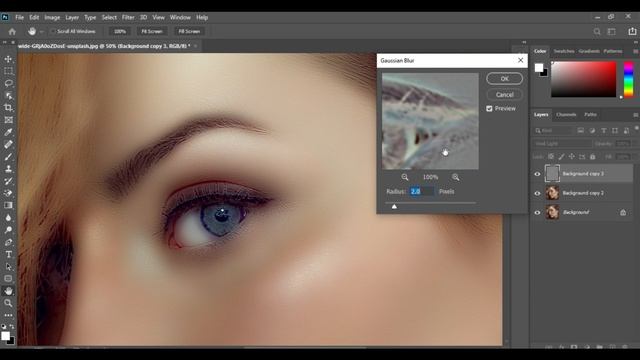This screenshot has height=360, width=640.
Task: Select the Dodge tool
Action: [x=8, y=230]
